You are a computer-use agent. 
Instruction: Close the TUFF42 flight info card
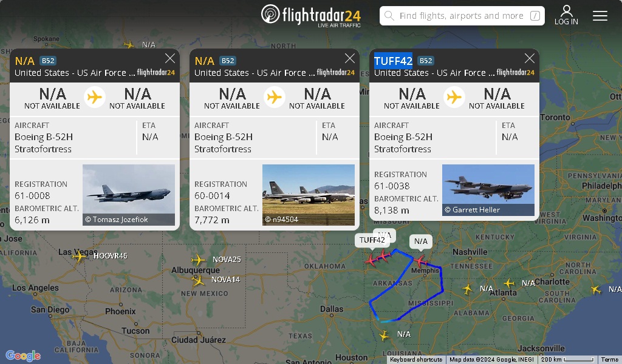529,59
